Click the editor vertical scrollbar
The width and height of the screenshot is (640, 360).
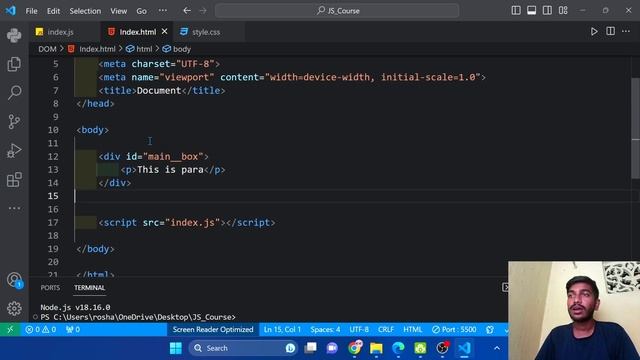[x=636, y=128]
